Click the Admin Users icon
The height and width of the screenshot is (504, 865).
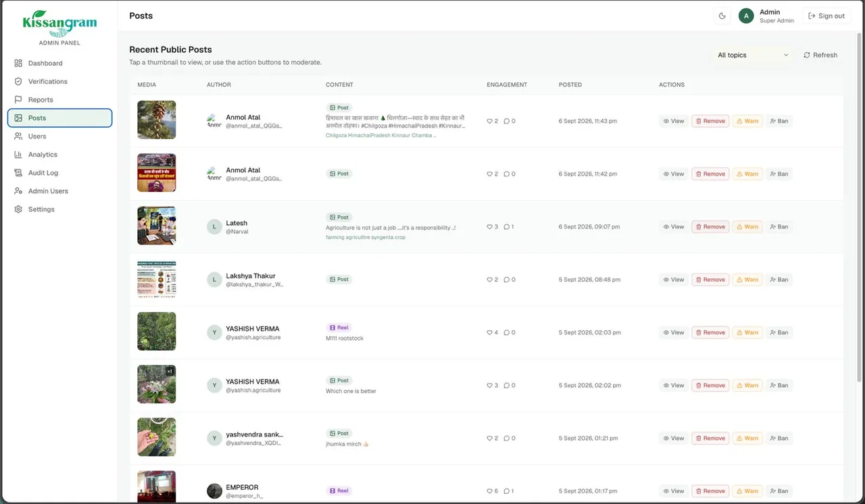18,191
